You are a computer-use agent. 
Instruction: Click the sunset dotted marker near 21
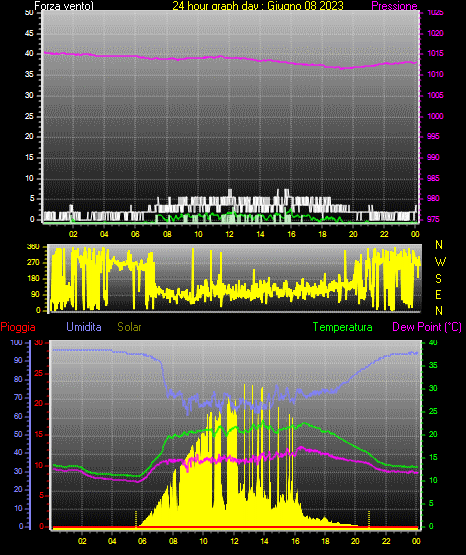point(369,519)
